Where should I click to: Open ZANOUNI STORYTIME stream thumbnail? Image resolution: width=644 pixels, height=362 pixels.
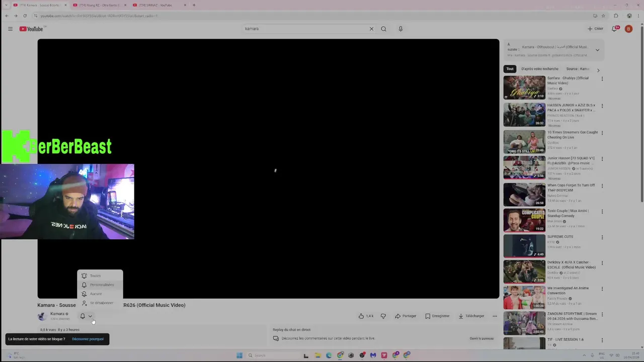pyautogui.click(x=524, y=323)
